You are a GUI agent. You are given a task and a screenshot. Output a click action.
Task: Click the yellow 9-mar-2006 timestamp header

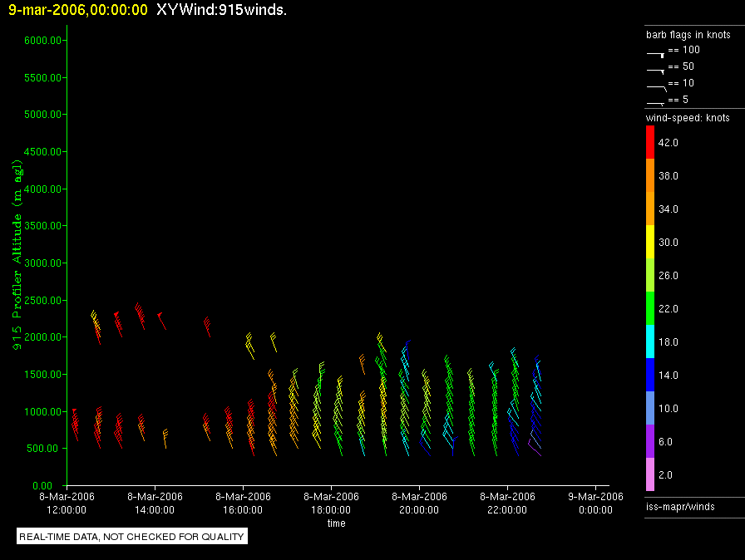point(78,11)
